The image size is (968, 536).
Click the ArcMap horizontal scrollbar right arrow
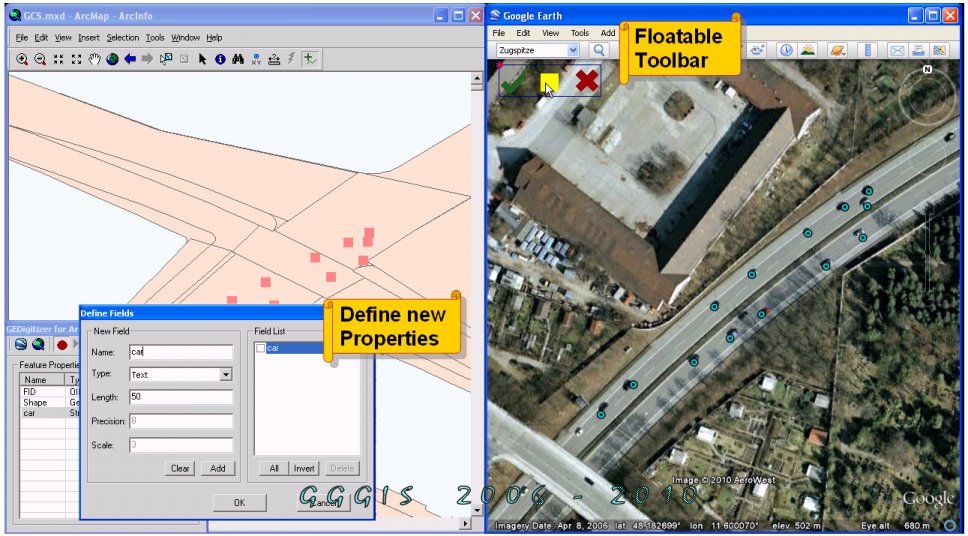(465, 524)
